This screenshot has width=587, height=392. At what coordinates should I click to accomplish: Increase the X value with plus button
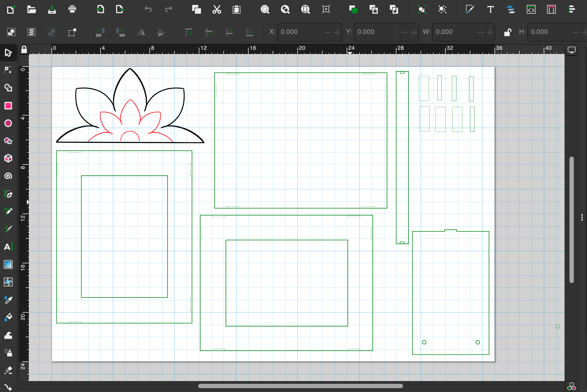(337, 32)
